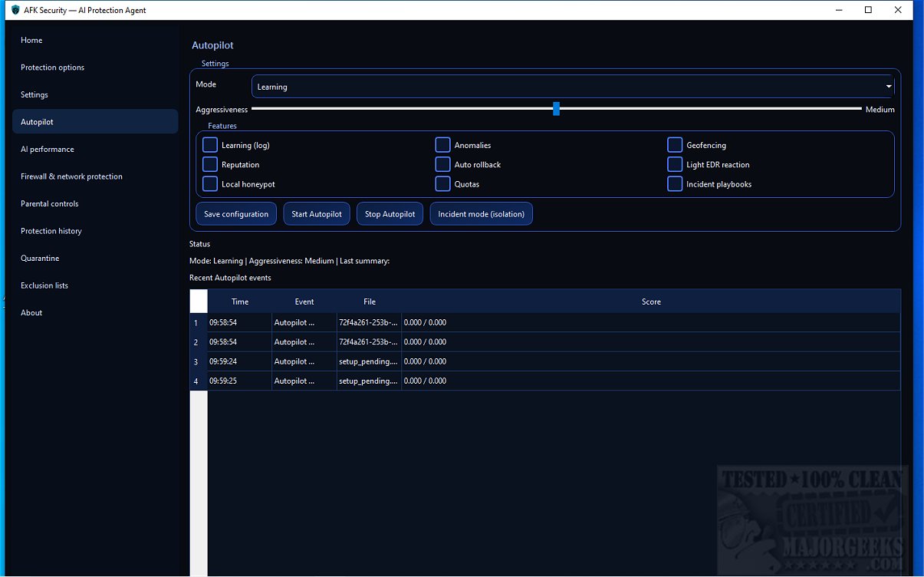Select row 3 in the Autopilot events table
The width and height of the screenshot is (924, 577).
pos(196,361)
